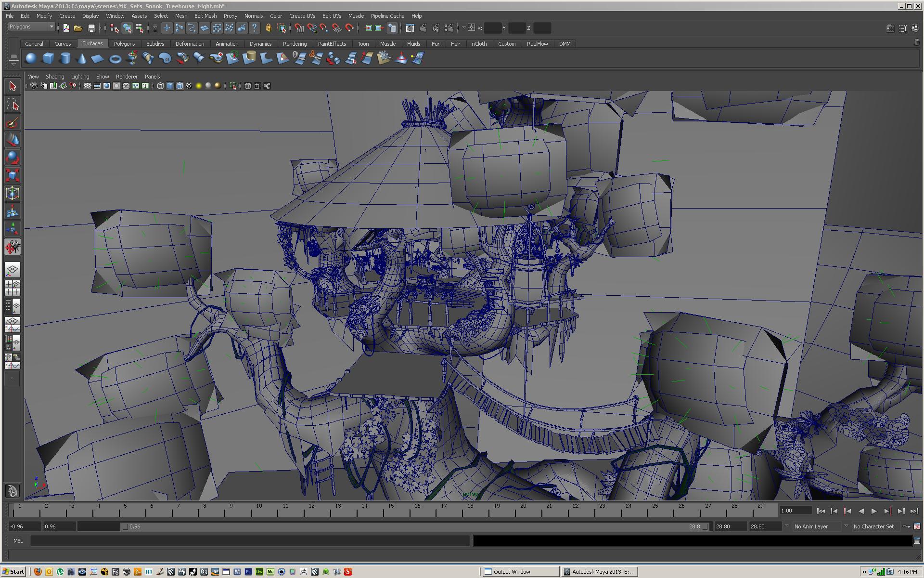This screenshot has height=578, width=924.
Task: Toggle Select by object type mode
Action: pos(127,28)
